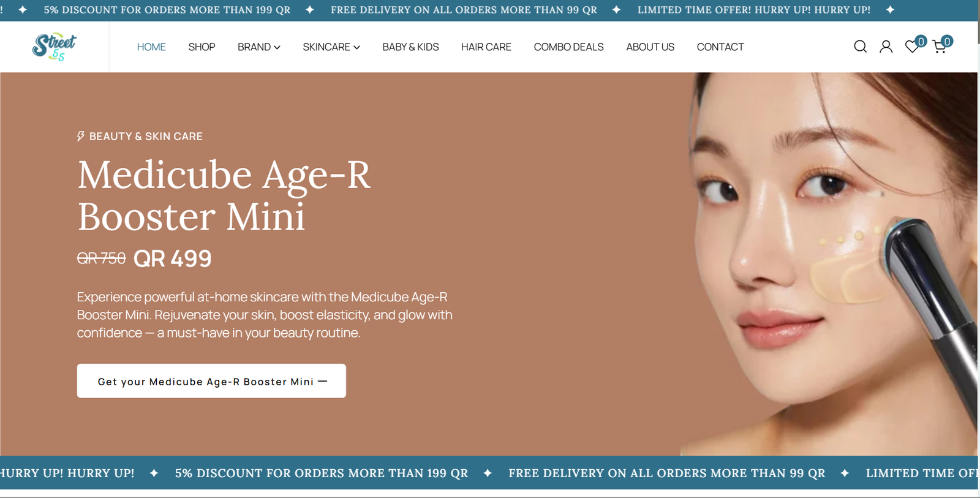Expand the Skincare dropdown menu
This screenshot has height=498, width=980.
[x=331, y=47]
